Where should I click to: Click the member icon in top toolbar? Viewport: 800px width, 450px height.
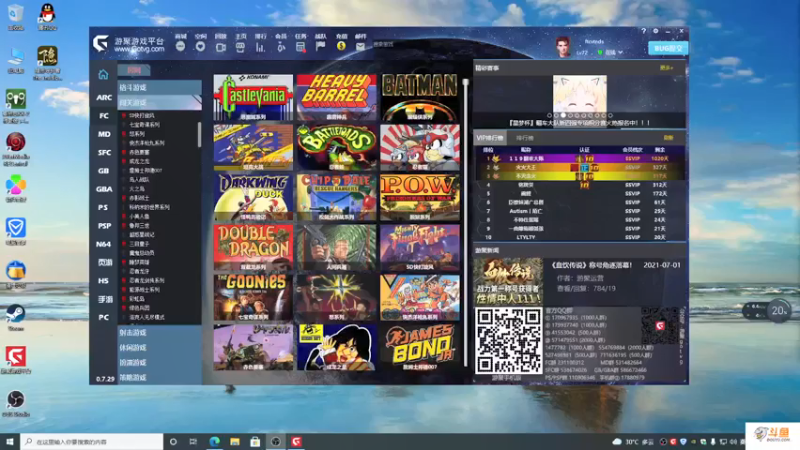[x=281, y=47]
